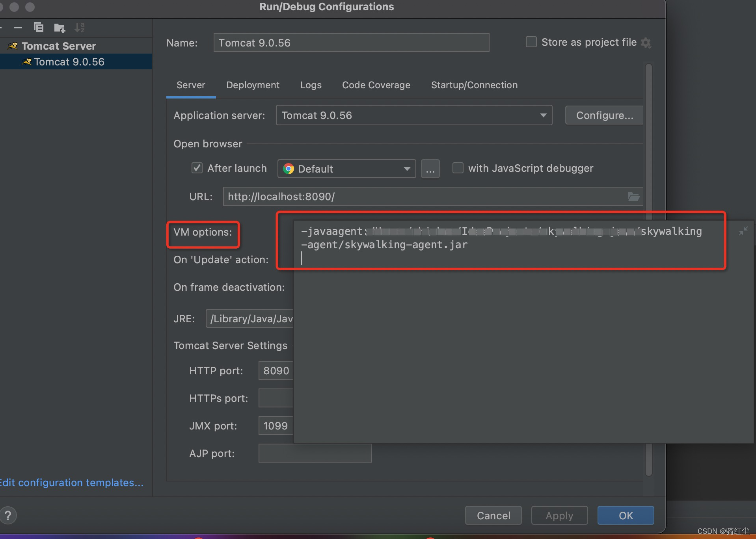Select Tomcat 9.0.56 configuration in tree
The height and width of the screenshot is (539, 756).
tap(76, 62)
